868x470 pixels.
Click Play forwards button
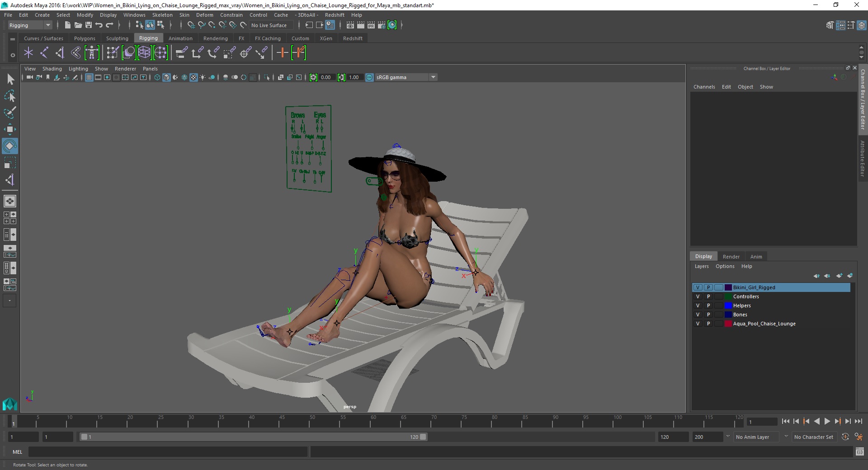tap(827, 421)
